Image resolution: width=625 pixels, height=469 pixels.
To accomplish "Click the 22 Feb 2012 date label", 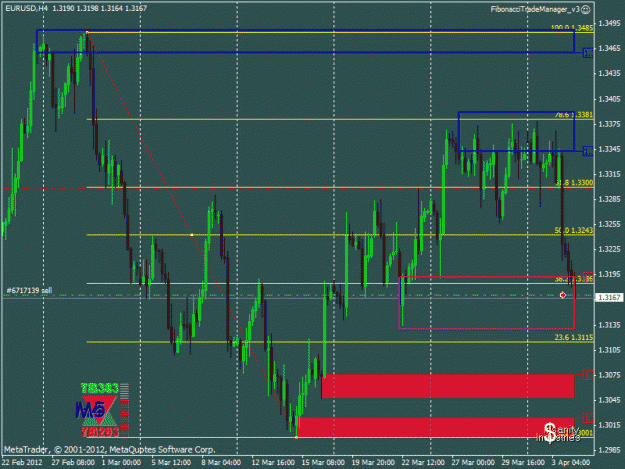I will pyautogui.click(x=22, y=463).
